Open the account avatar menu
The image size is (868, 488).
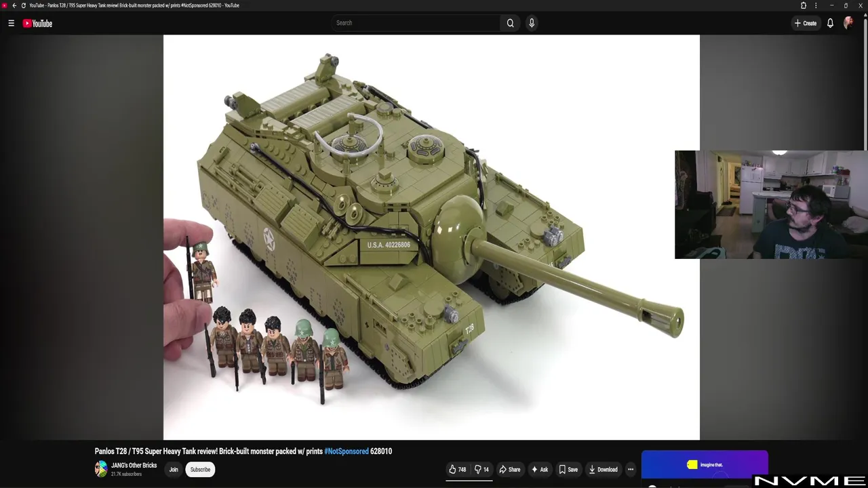pos(848,23)
